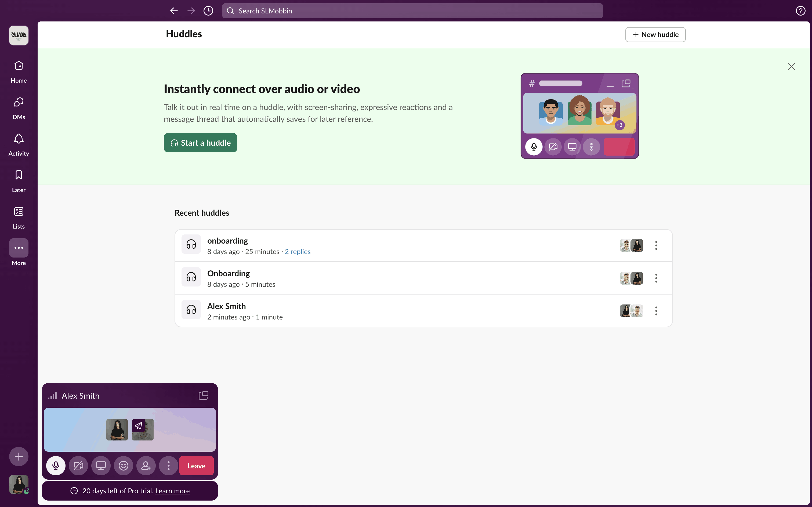This screenshot has width=812, height=507.
Task: Pop out huddle into new window
Action: coord(203,395)
